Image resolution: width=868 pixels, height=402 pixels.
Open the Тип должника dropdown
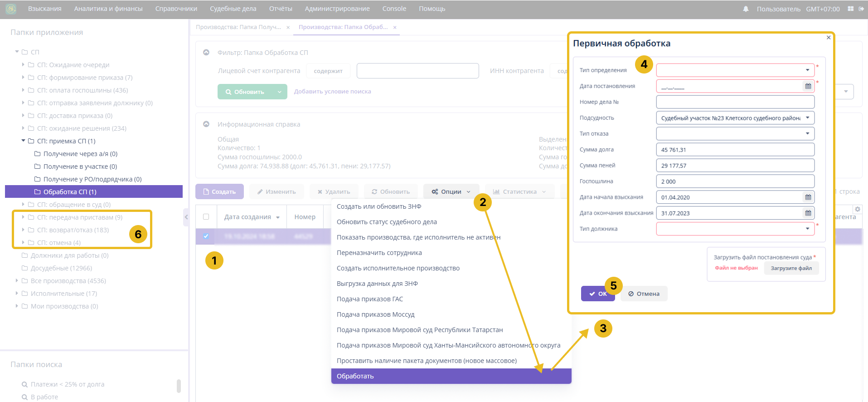pyautogui.click(x=807, y=229)
